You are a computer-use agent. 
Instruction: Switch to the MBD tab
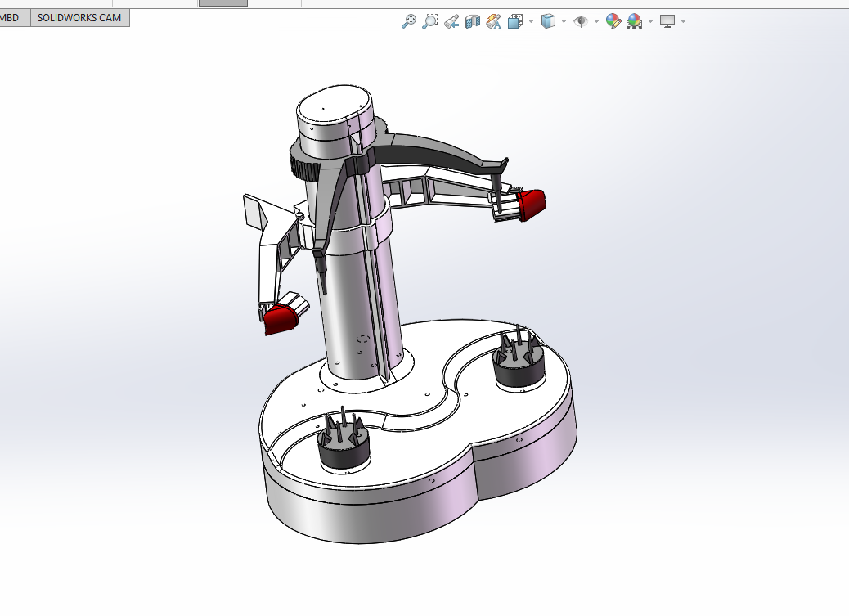11,17
